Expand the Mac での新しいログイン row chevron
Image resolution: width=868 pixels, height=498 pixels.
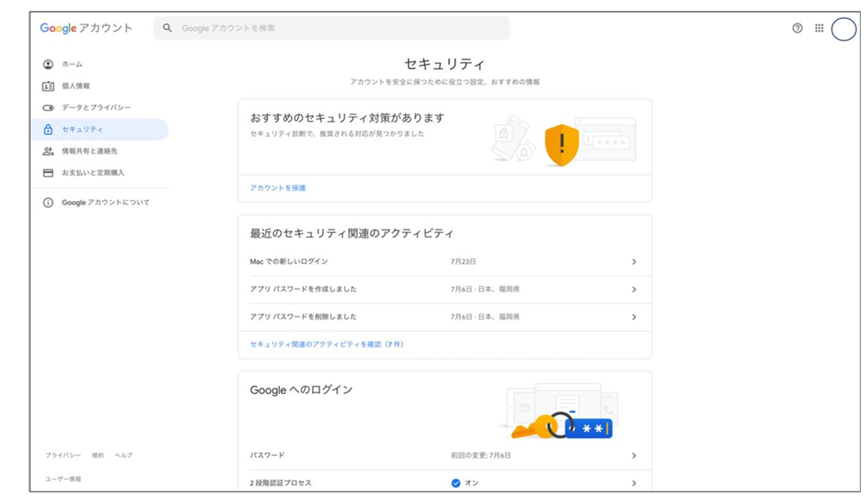(x=634, y=262)
